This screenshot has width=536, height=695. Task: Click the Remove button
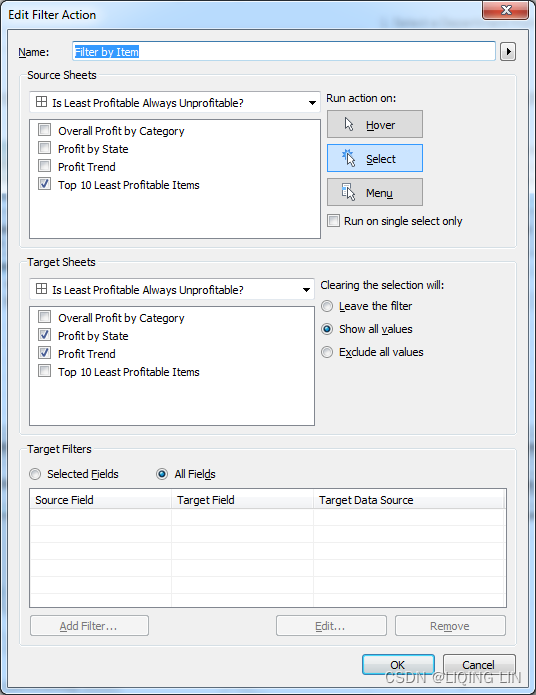click(x=450, y=625)
